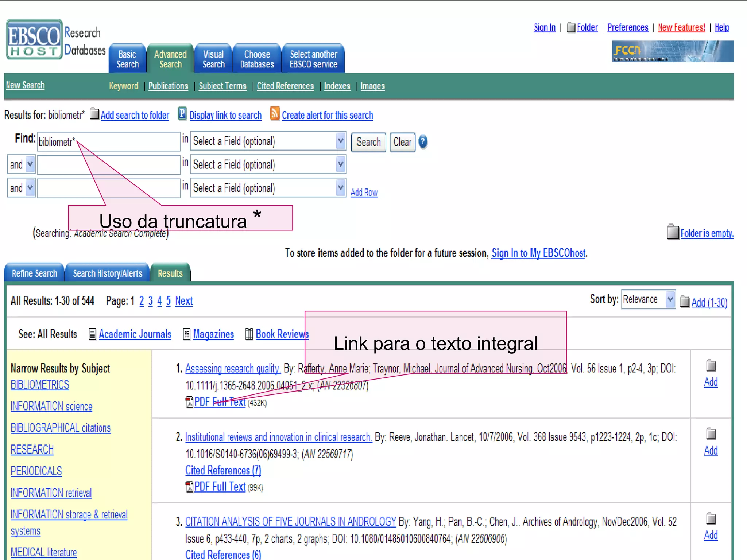Click the RSS alert icon
Screen dimensions: 747x560
275,113
